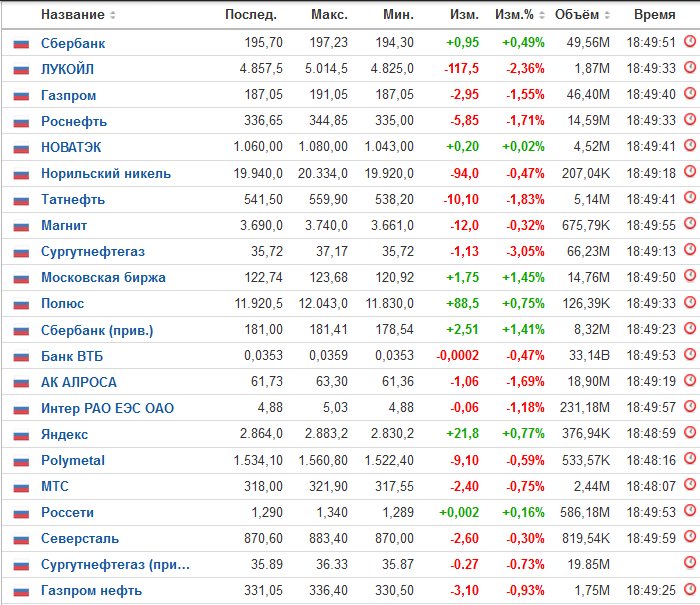Open the Интер РАО ЕЭС ОАО link

tap(107, 408)
